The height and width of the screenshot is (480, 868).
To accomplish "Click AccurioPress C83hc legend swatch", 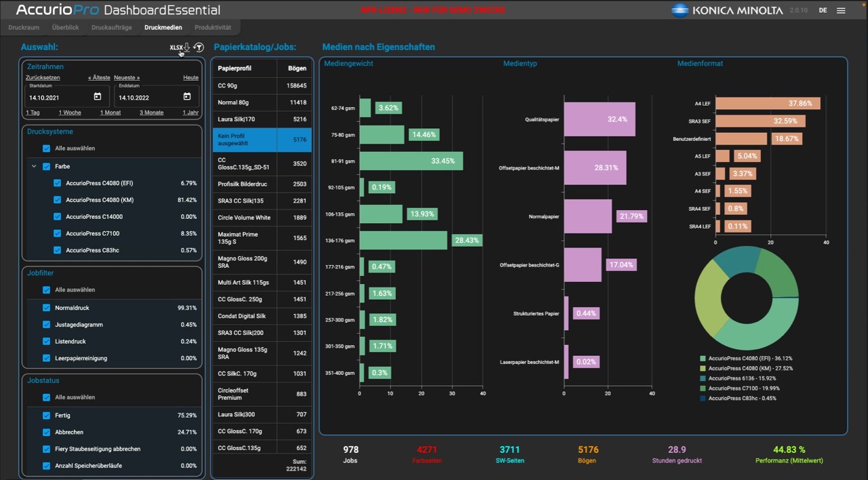I will (703, 398).
